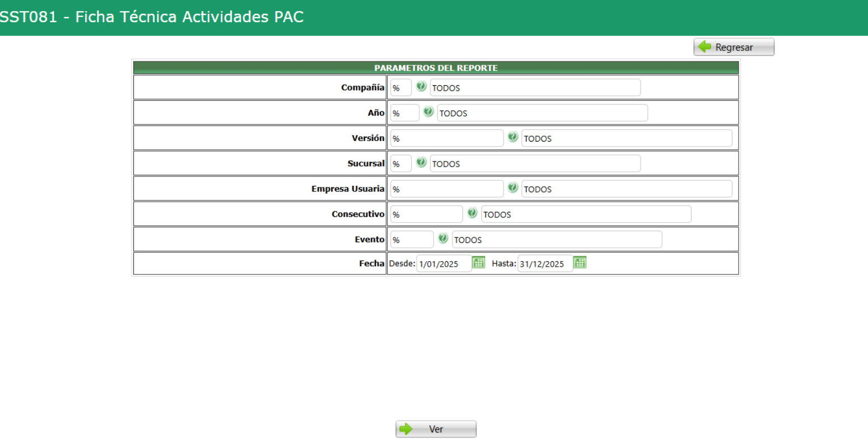The height and width of the screenshot is (442, 868).
Task: Open the Evento lookup help icon
Action: tap(443, 238)
